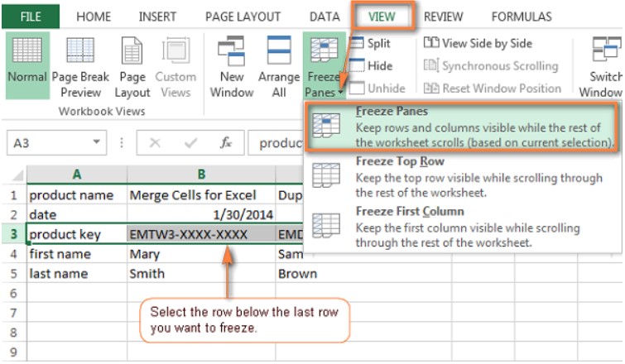Click the Unhide window command
The height and width of the screenshot is (364, 625).
tap(377, 88)
